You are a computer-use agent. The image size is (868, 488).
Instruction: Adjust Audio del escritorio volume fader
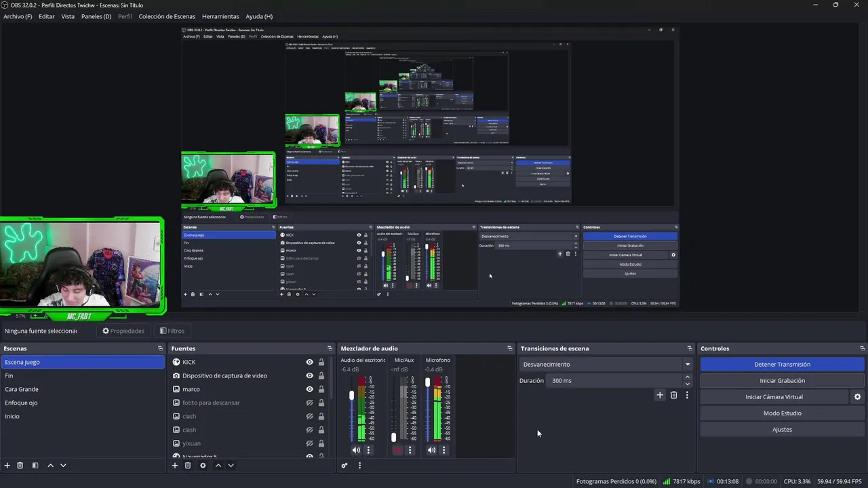[x=351, y=395]
